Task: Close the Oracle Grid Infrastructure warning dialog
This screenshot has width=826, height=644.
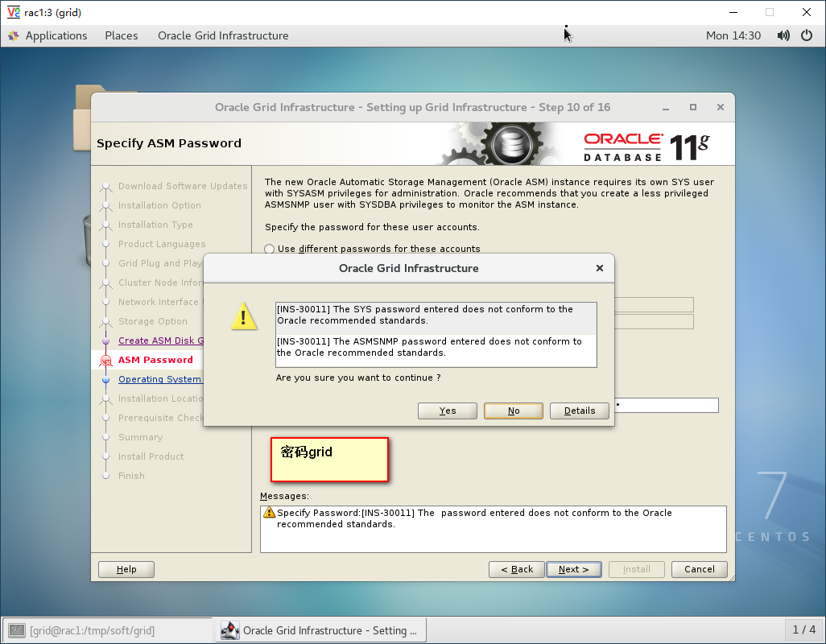Action: coord(600,268)
